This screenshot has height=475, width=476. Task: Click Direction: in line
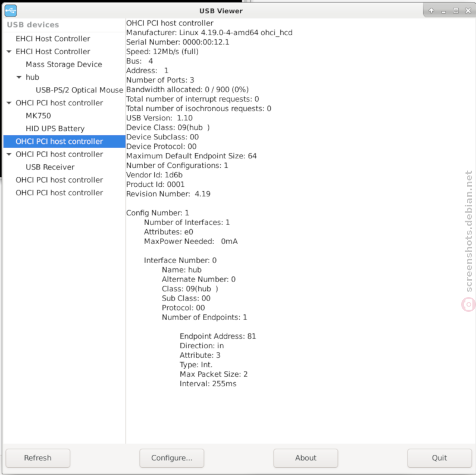(x=202, y=346)
